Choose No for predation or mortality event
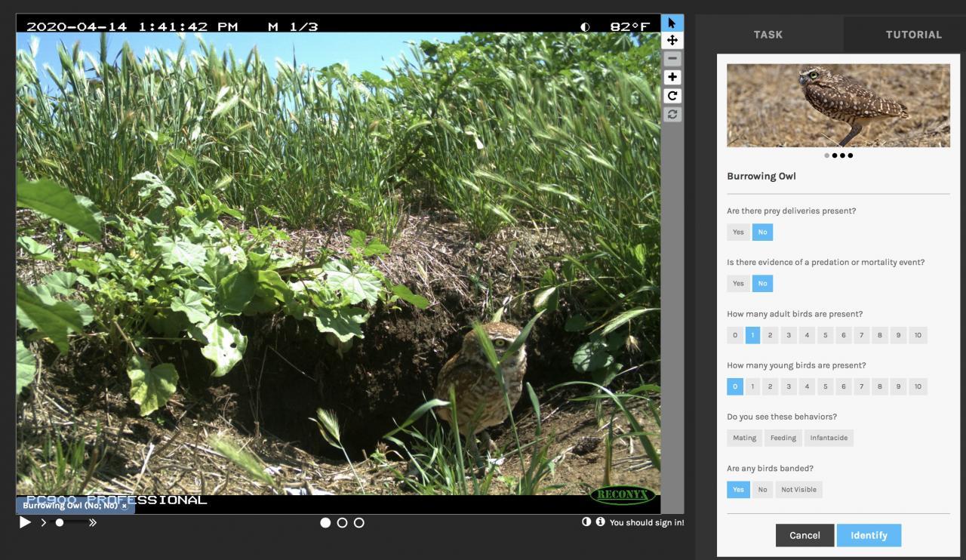966x560 pixels. [x=762, y=284]
